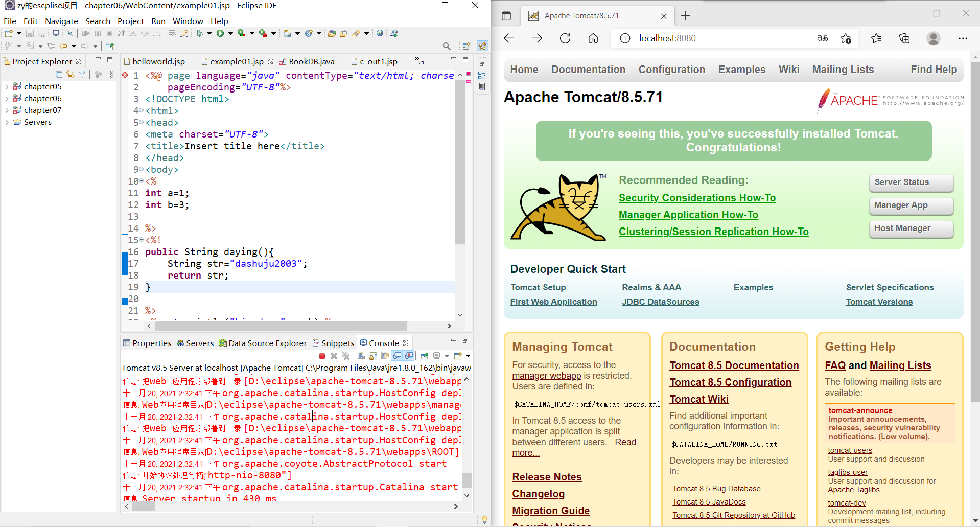Expand the chapter07 project tree
The image size is (980, 527).
pyautogui.click(x=7, y=110)
